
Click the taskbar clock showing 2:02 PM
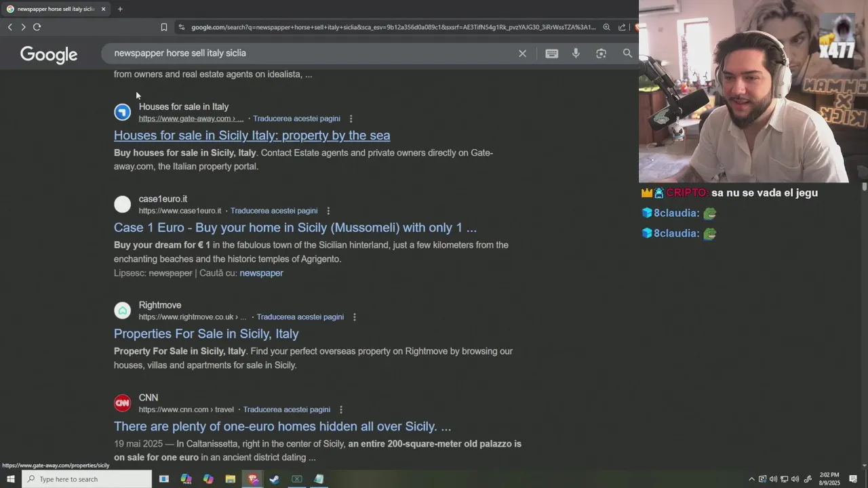[x=829, y=479]
